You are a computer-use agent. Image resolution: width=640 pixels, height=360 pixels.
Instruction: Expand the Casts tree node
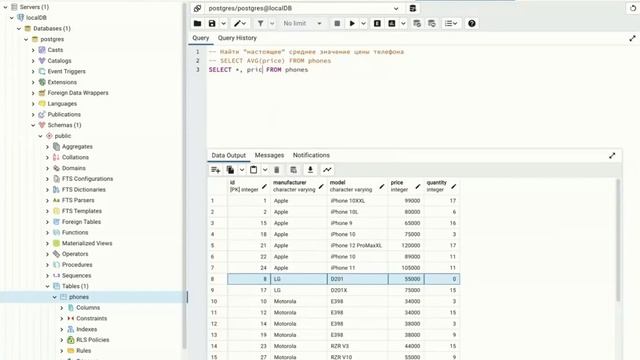coord(33,50)
